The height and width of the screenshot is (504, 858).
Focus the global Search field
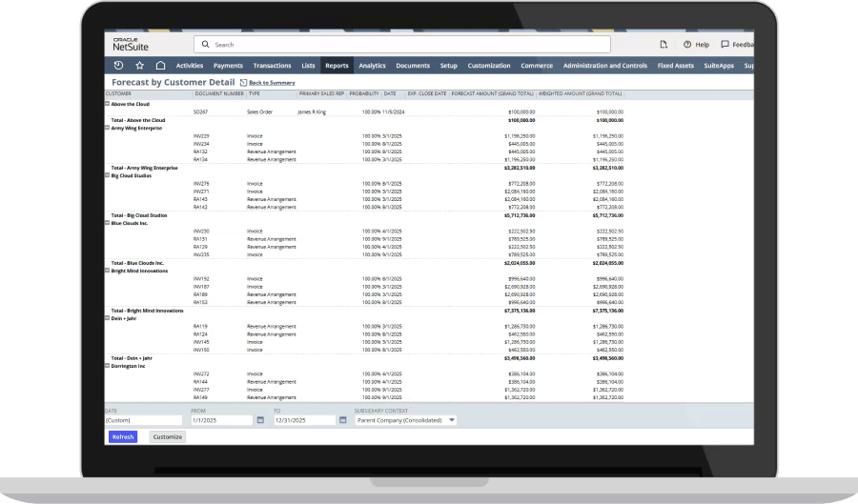pyautogui.click(x=402, y=44)
